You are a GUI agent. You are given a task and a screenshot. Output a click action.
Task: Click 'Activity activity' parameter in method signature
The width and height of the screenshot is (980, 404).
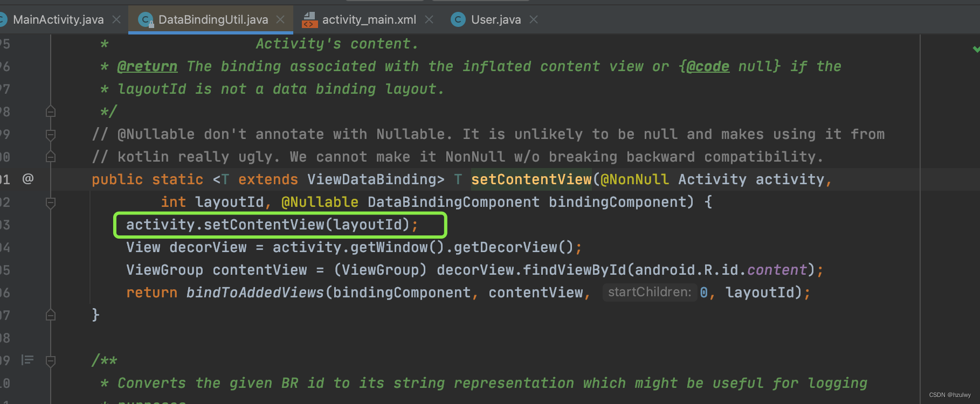point(751,179)
